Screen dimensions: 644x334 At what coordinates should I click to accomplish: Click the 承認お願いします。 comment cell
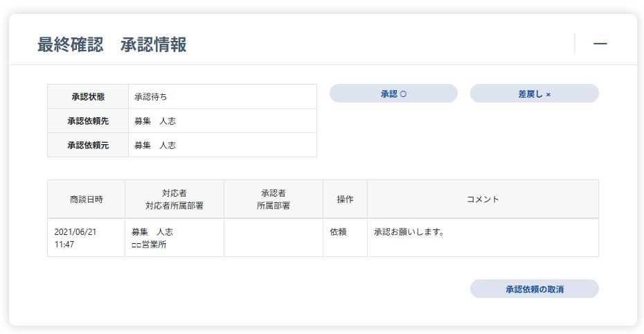click(483, 238)
